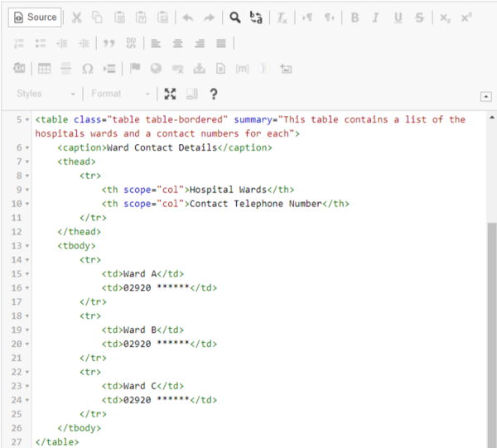
Task: Open the Replace text tool
Action: (x=256, y=17)
